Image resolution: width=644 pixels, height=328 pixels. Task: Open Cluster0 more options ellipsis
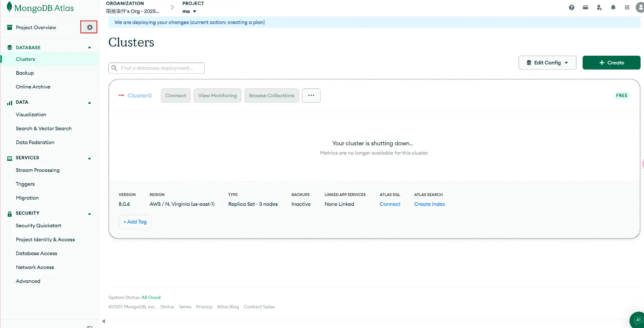311,95
